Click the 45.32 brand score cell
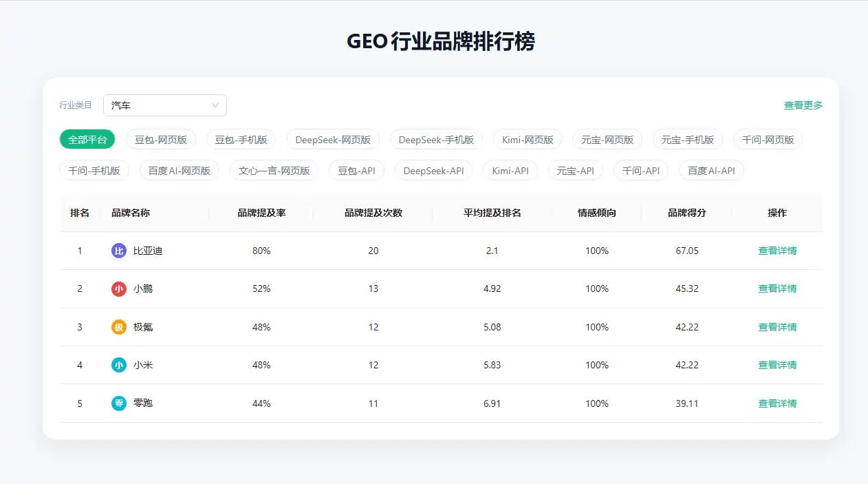Screen dimensions: 868x484 pos(687,288)
